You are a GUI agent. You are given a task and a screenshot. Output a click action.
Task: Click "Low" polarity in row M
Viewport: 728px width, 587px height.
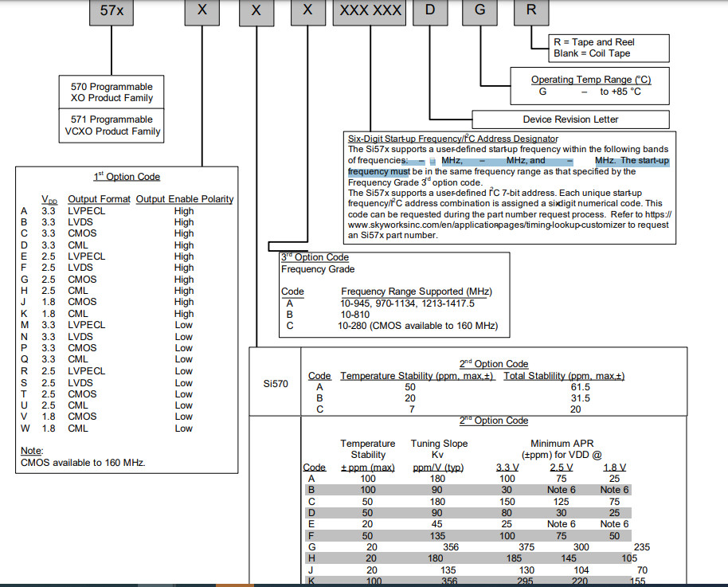pyautogui.click(x=183, y=325)
